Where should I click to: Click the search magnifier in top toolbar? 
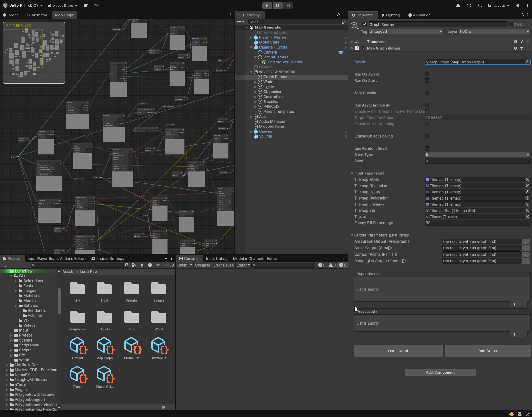coord(480,6)
